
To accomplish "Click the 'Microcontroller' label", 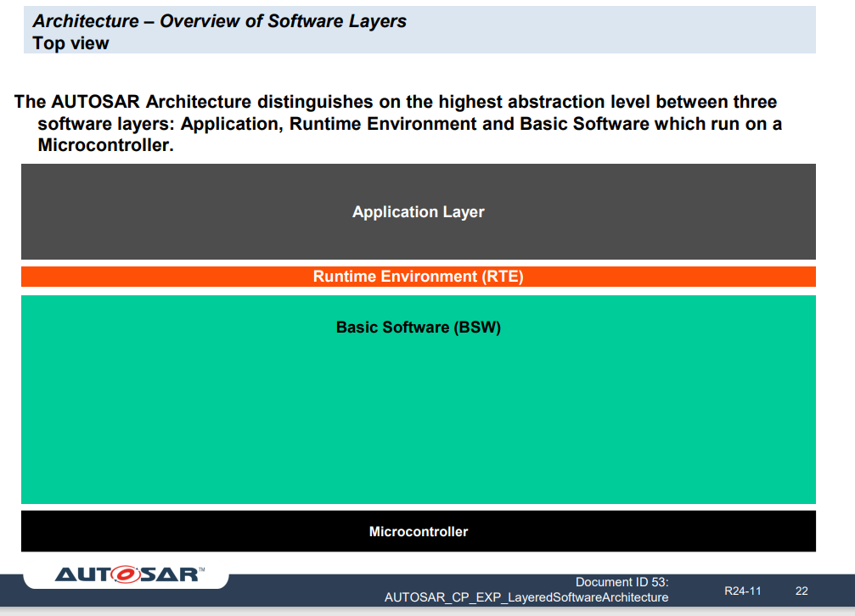I will click(x=419, y=531).
